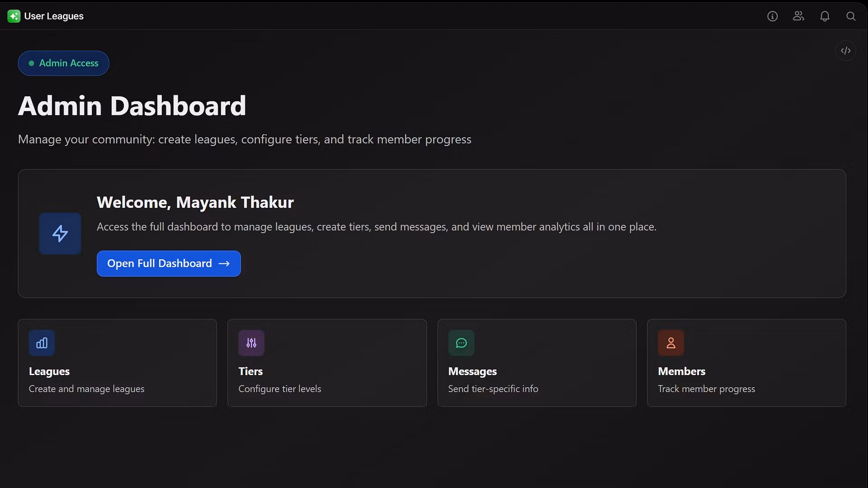Click the code brackets icon button
Screen dimensions: 868x488
[845, 51]
